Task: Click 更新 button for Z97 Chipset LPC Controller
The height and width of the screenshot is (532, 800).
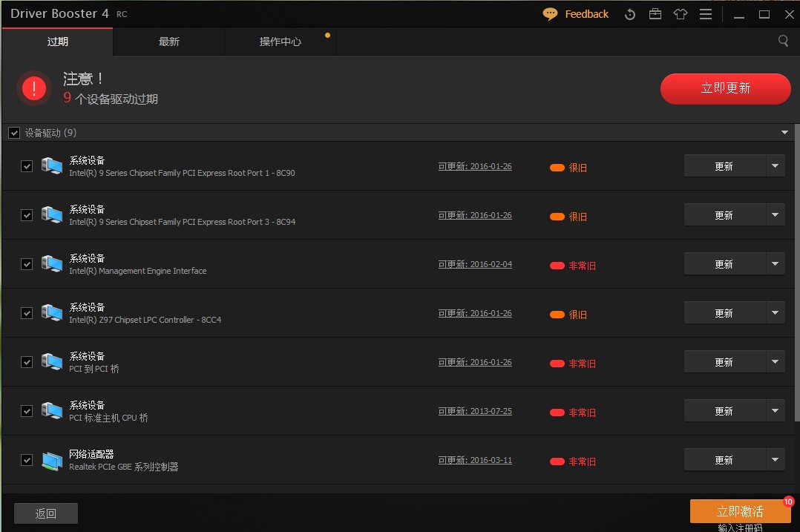Action: pos(724,312)
